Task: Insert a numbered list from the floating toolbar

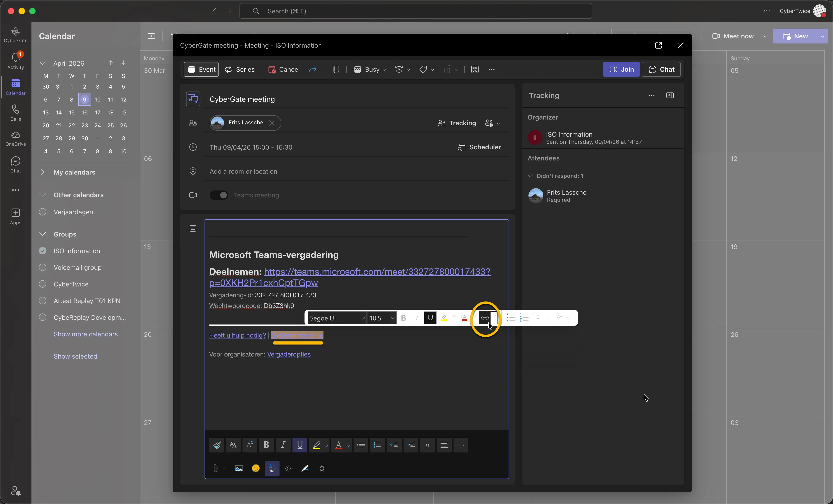Action: [524, 317]
